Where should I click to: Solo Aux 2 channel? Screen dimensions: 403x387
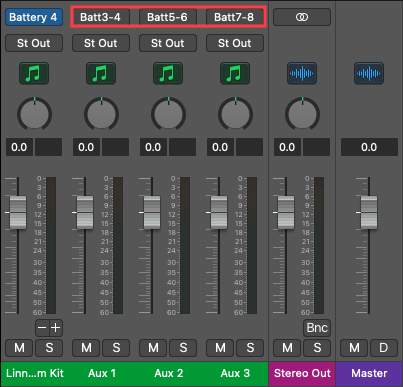[183, 348]
